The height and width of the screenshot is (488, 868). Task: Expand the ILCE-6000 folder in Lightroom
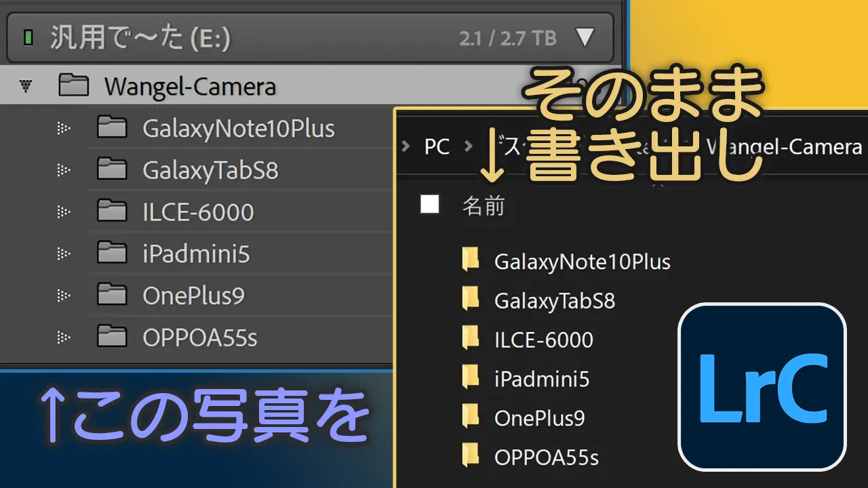tap(64, 211)
